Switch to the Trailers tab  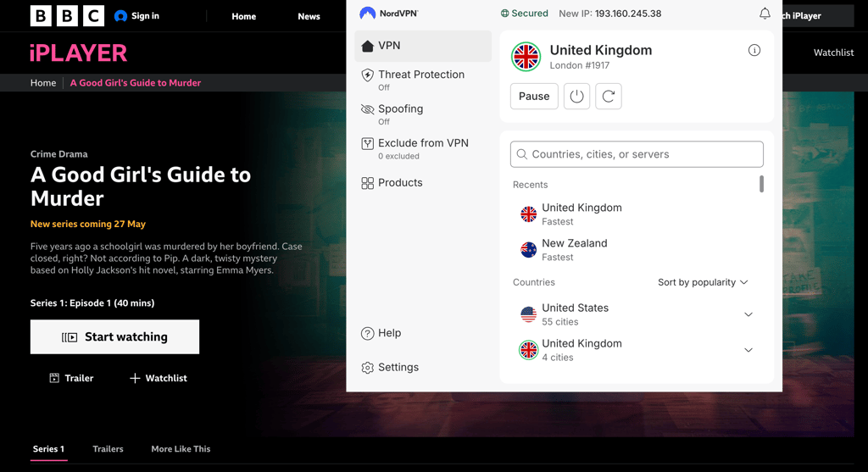108,449
